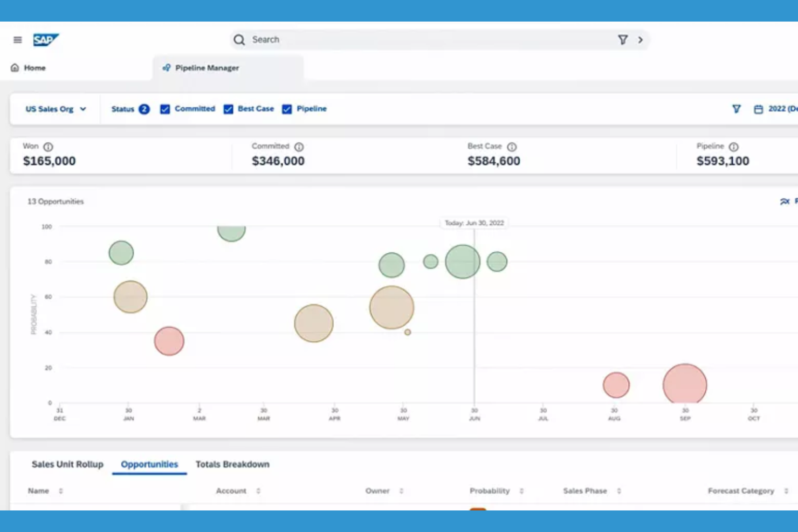Uncheck the Committed status checkbox

164,108
